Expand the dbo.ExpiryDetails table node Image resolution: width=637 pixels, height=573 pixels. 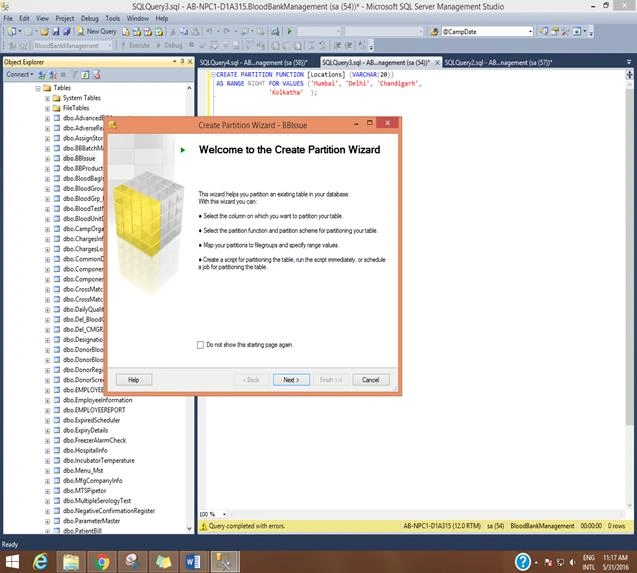pos(47,431)
